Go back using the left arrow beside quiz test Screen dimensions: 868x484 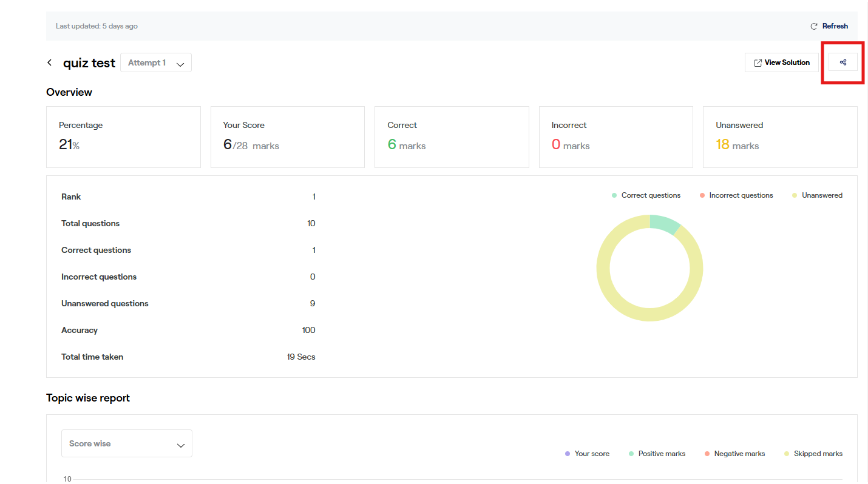[x=50, y=62]
